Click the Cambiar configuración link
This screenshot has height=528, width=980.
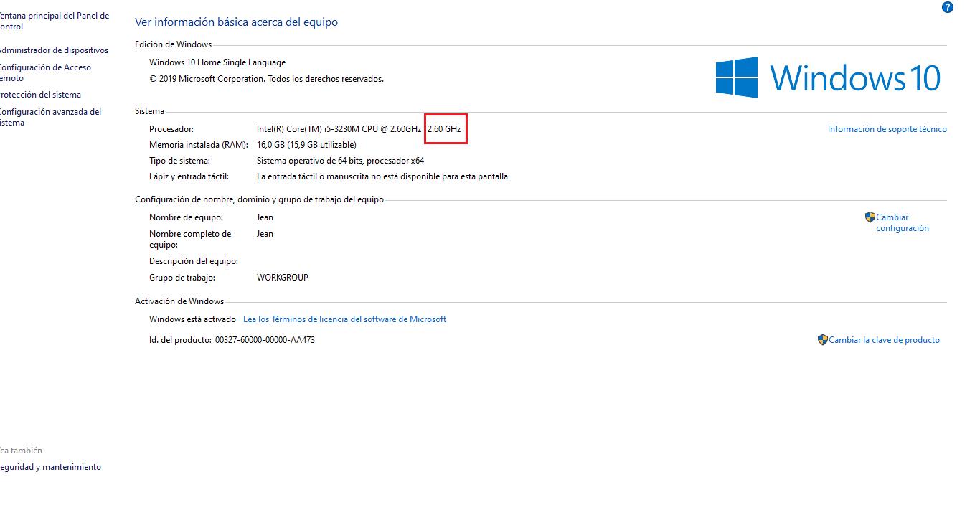903,222
